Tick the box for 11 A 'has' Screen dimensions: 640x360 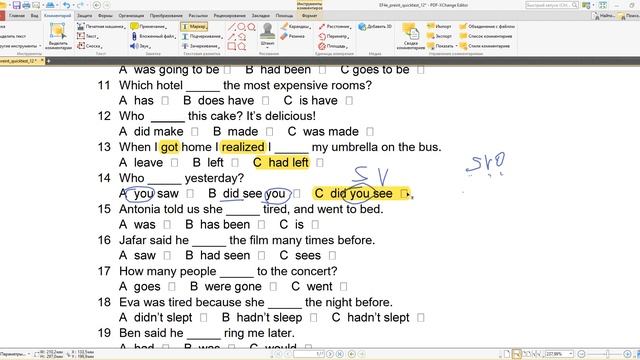(x=165, y=100)
